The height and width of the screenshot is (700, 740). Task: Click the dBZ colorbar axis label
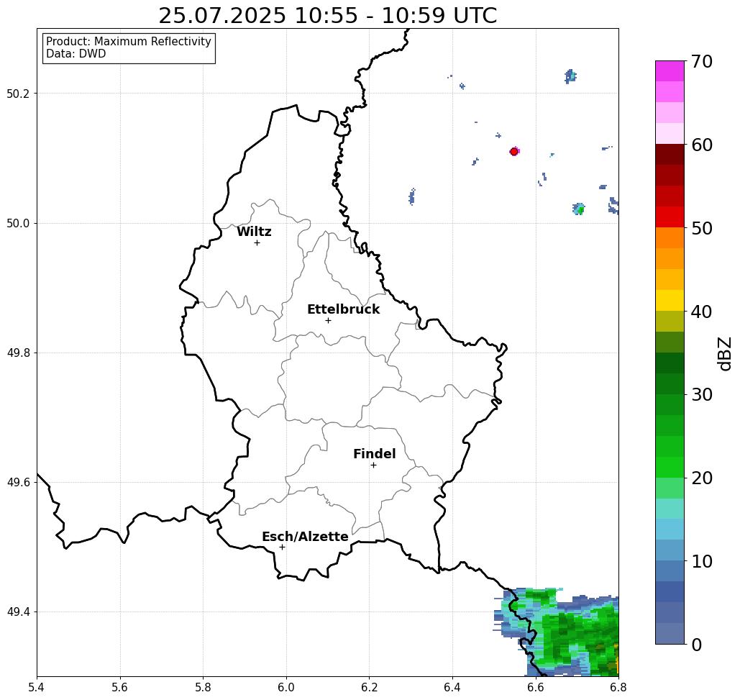point(724,353)
